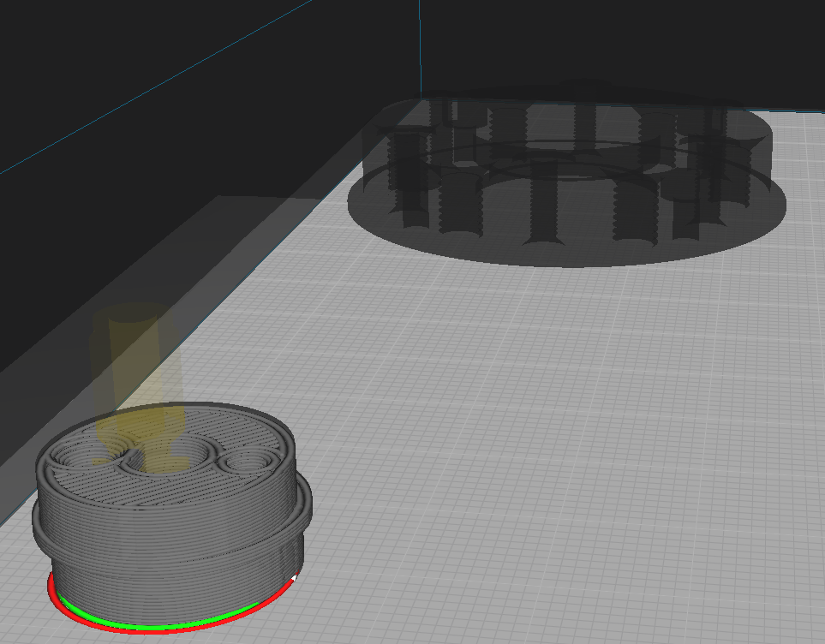Select the white travel arrow marker
The width and height of the screenshot is (825, 644).
click(x=293, y=578)
